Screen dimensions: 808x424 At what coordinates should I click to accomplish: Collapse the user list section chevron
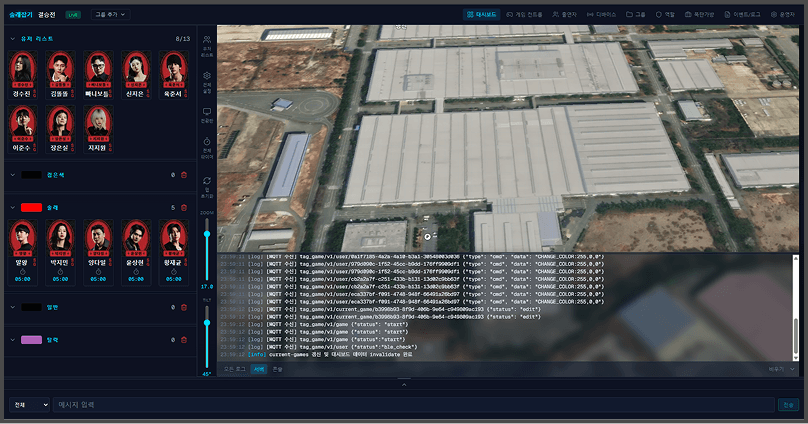[12, 39]
